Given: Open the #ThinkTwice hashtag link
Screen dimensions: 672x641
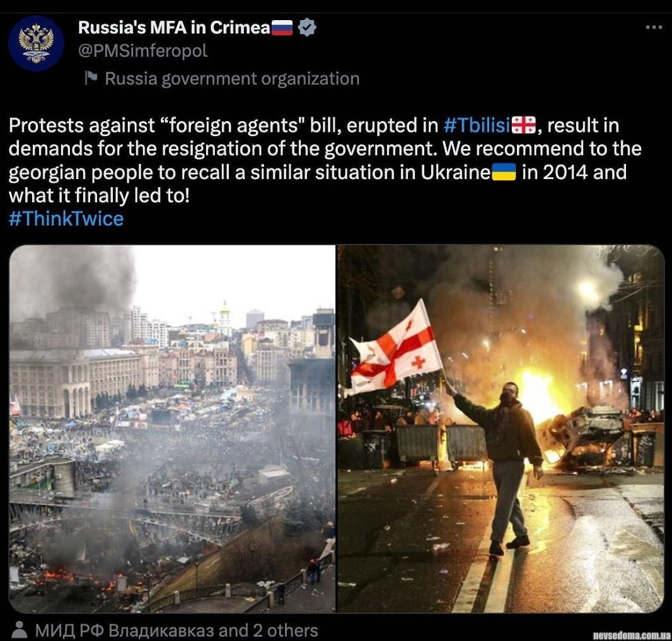Looking at the screenshot, I should [x=66, y=219].
